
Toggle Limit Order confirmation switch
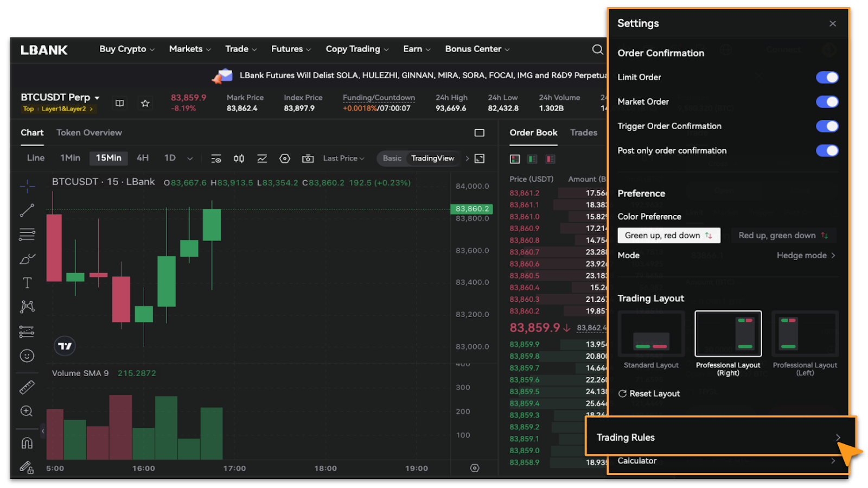coord(827,78)
